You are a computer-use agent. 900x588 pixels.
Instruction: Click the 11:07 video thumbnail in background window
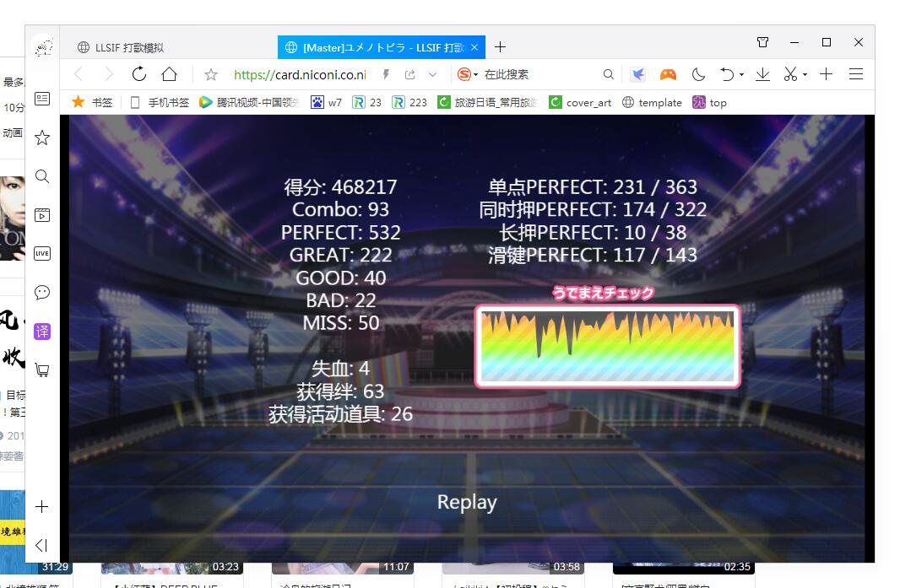point(343,568)
